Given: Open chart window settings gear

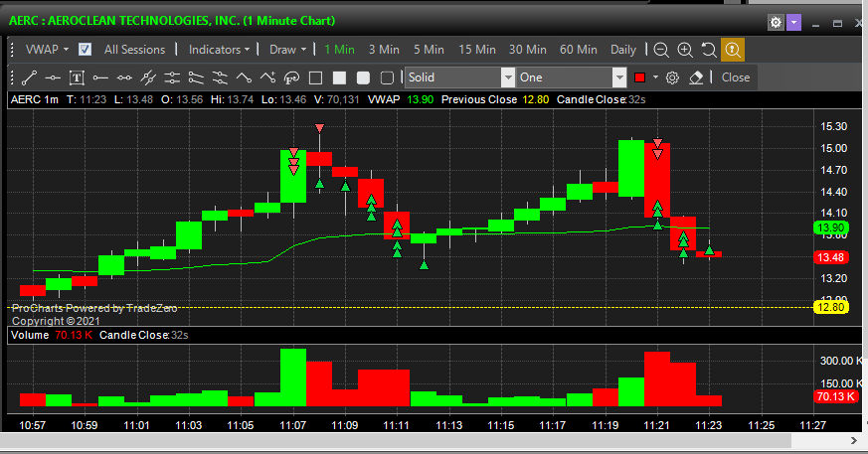Looking at the screenshot, I should point(776,23).
